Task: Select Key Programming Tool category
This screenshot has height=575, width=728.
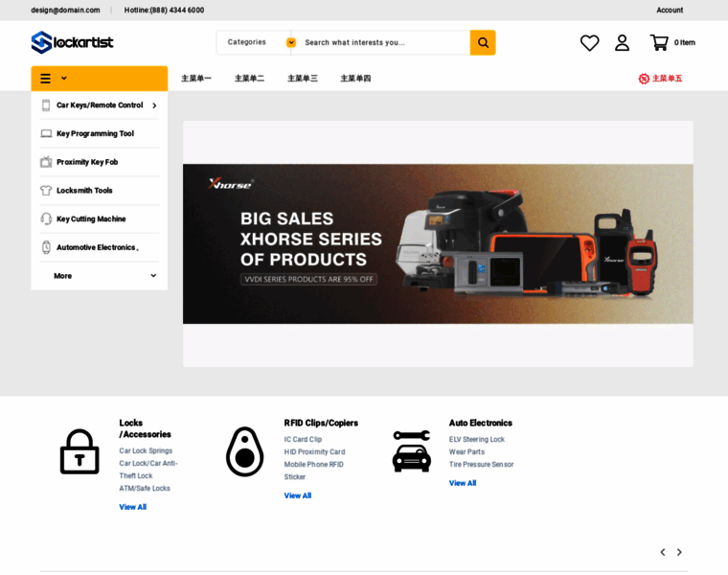Action: pyautogui.click(x=95, y=134)
